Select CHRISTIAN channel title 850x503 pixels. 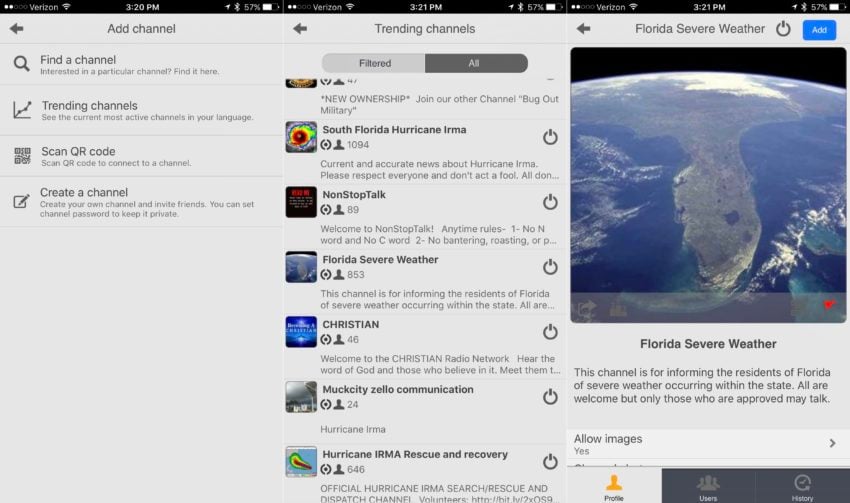pyautogui.click(x=351, y=324)
